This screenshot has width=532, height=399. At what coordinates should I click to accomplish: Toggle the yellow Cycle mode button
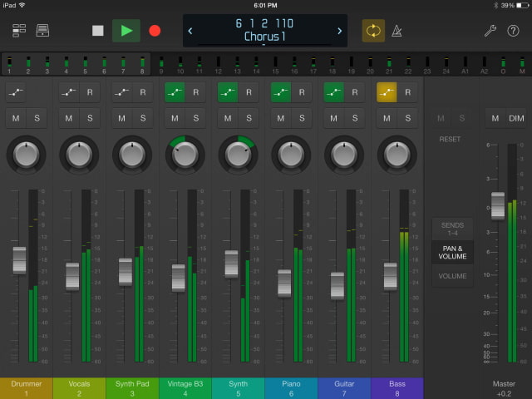pyautogui.click(x=373, y=31)
